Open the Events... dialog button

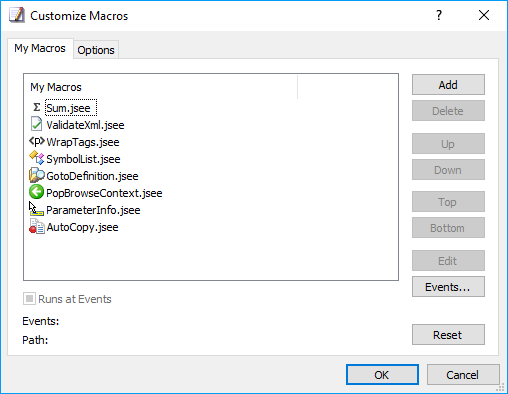(x=448, y=287)
